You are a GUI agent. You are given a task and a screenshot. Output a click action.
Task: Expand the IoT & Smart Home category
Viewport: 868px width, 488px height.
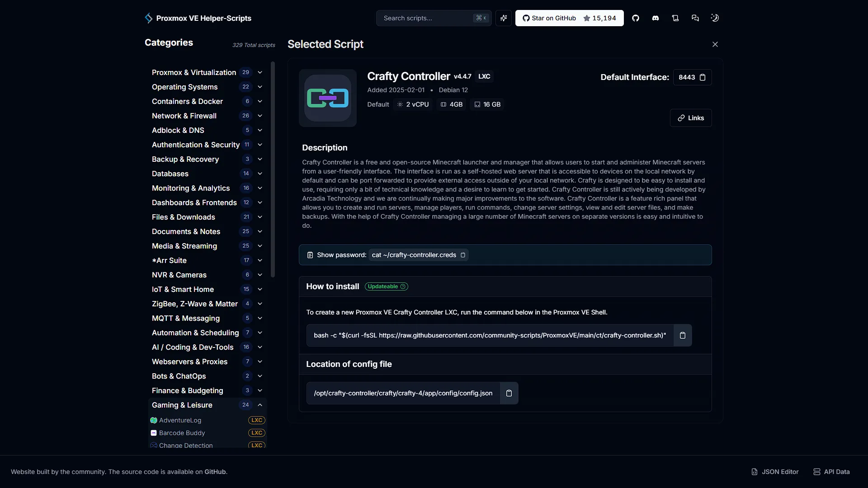coord(208,289)
